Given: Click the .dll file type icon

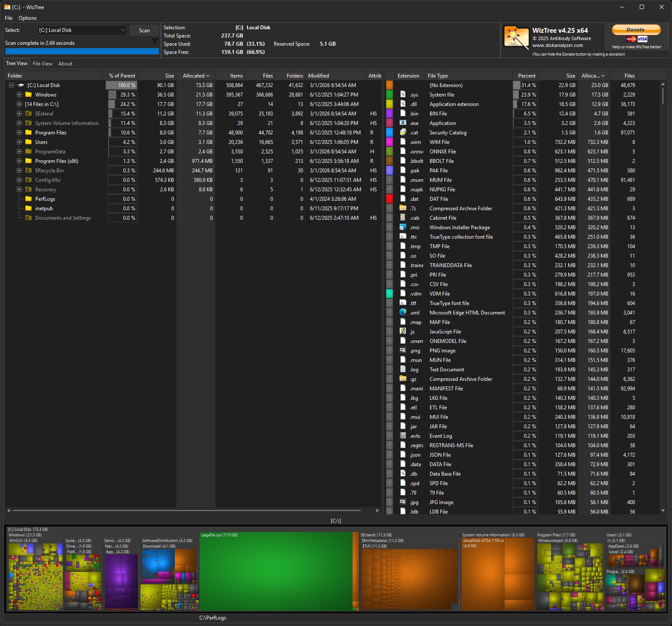Looking at the screenshot, I should [x=403, y=104].
